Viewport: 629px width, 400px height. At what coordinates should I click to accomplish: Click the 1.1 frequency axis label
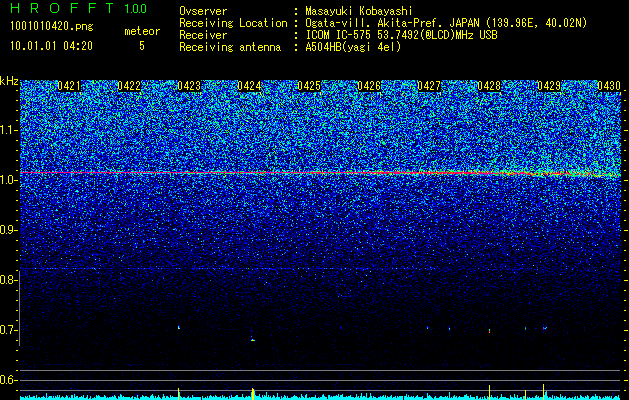(x=7, y=130)
